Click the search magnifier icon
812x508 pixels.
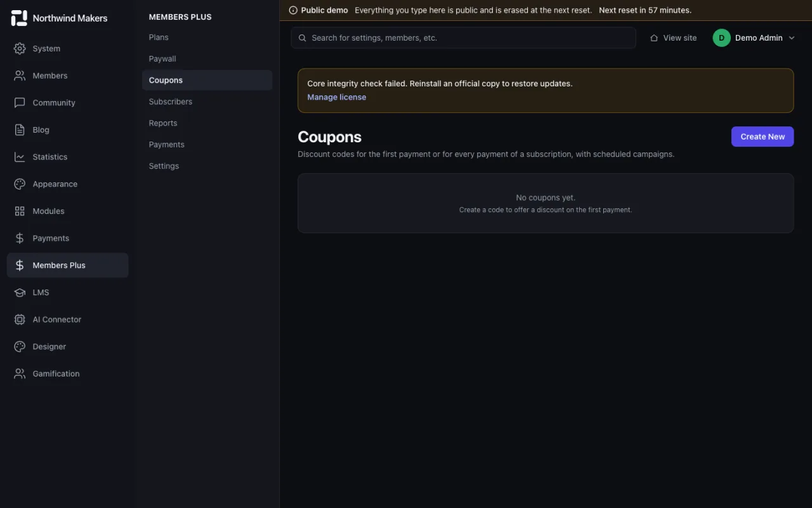point(303,38)
